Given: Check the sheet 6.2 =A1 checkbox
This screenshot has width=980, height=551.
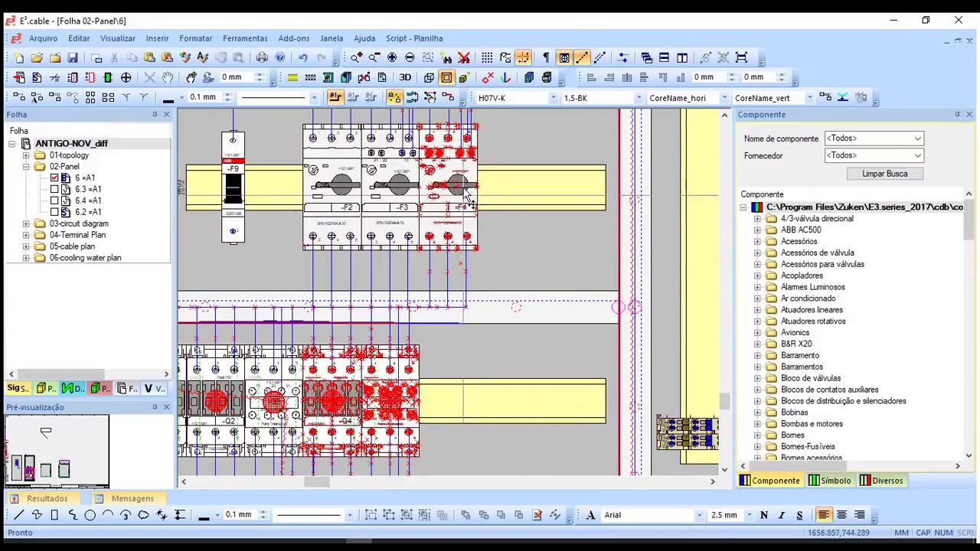Looking at the screenshot, I should pos(54,212).
